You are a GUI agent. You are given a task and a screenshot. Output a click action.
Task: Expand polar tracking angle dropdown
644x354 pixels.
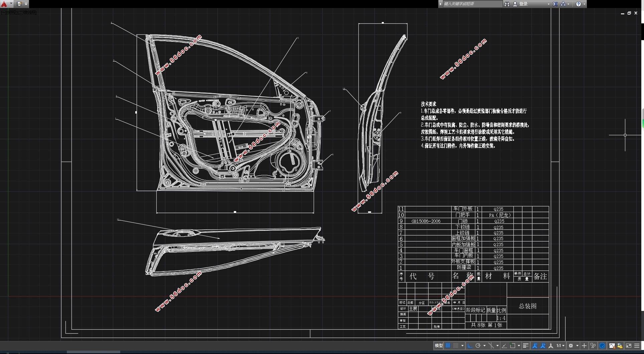[x=484, y=346]
